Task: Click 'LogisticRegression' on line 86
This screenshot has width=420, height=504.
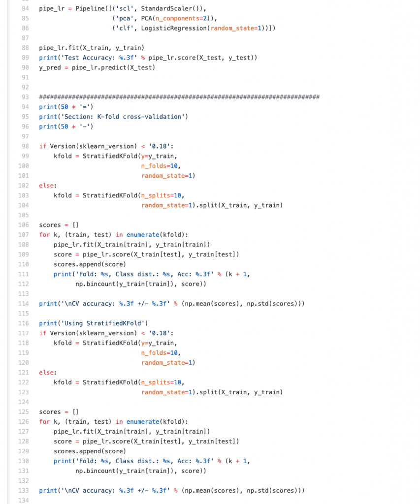Action: click(x=174, y=28)
